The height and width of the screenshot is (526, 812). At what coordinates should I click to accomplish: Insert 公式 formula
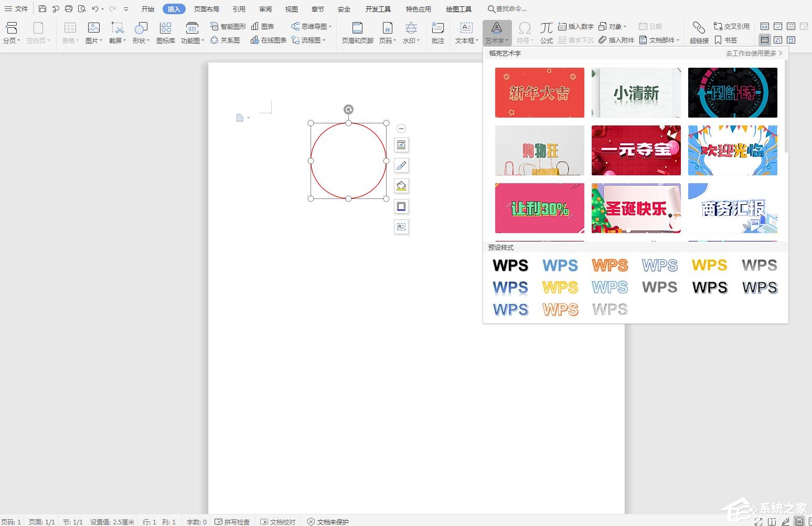pos(546,31)
